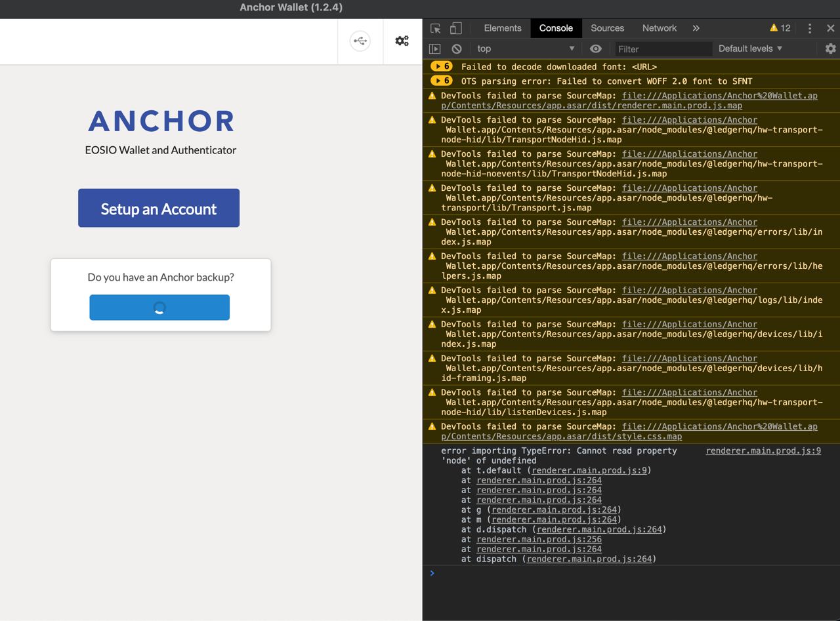Open the console settings gear icon
Image resolution: width=840 pixels, height=621 pixels.
830,49
